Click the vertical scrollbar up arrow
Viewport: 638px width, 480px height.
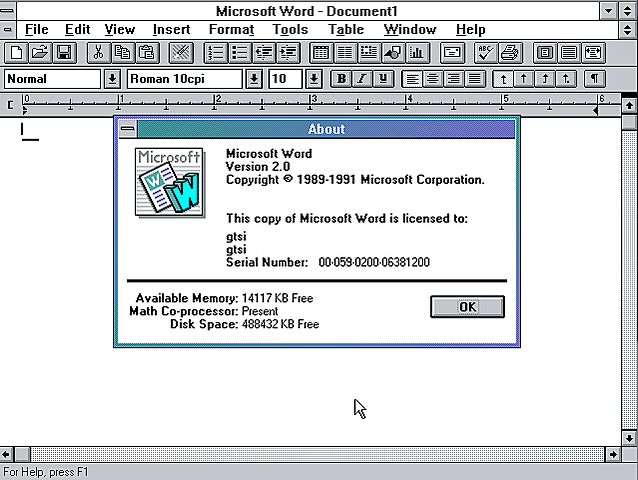pyautogui.click(x=629, y=106)
